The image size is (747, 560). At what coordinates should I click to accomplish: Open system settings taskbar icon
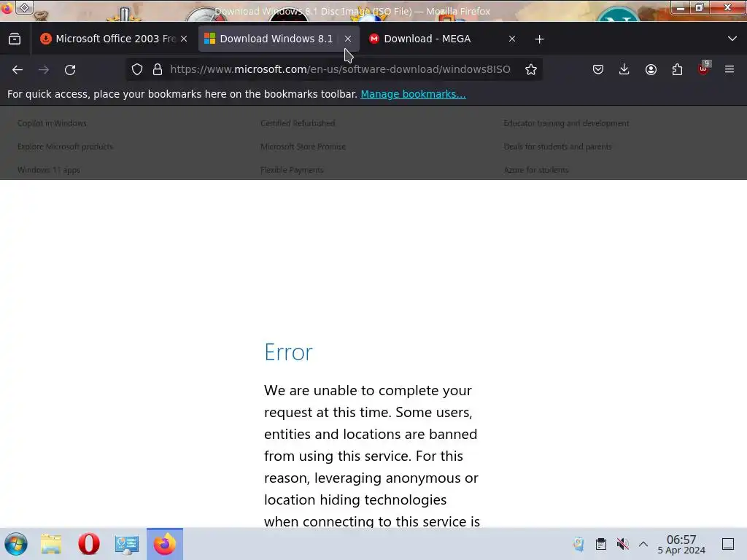[x=126, y=544]
